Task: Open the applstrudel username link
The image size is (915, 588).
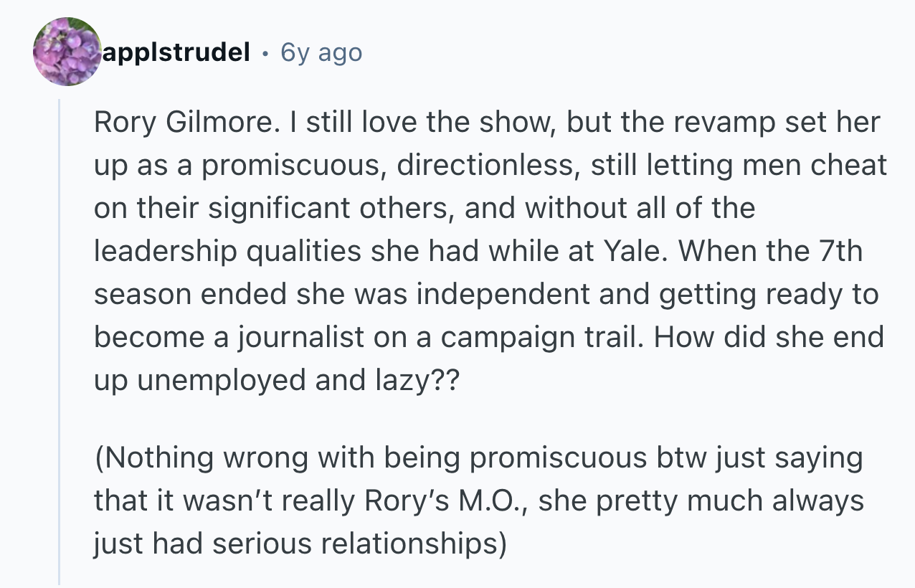Action: coord(177,52)
